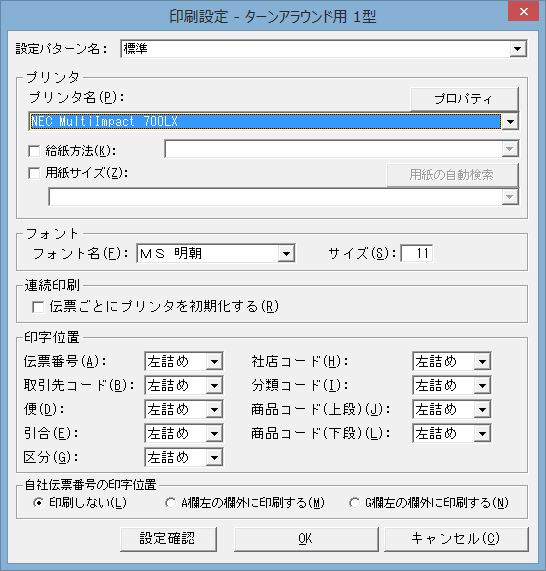Open the 取引先コード alignment dropdown
Screen dimensions: 546x571
(x=214, y=385)
